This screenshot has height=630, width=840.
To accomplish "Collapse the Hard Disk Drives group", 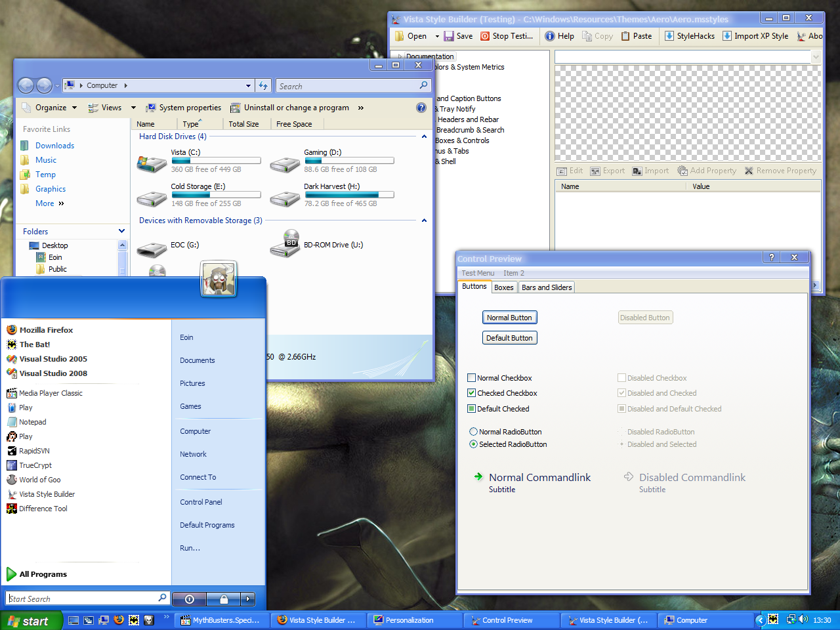I will pos(424,136).
